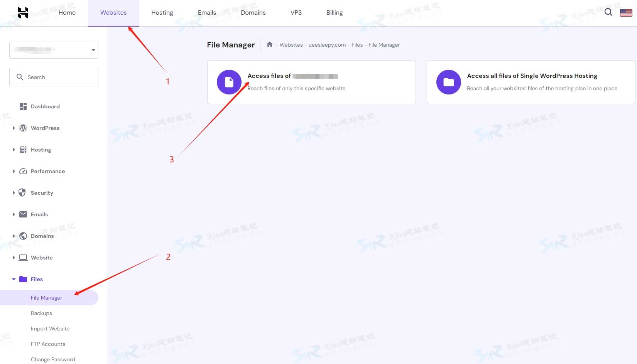This screenshot has width=637, height=364.
Task: Open language selector US flag
Action: pyautogui.click(x=626, y=13)
